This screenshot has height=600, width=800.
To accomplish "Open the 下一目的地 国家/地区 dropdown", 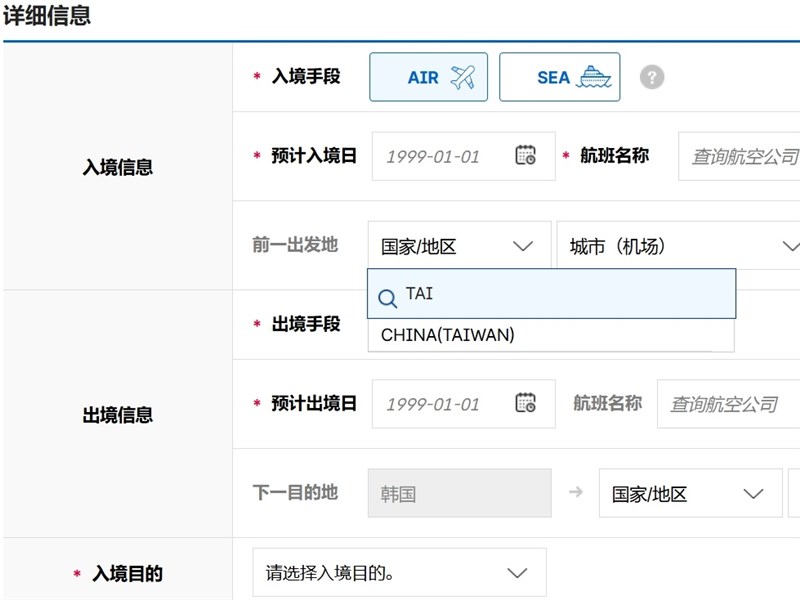I will 690,493.
